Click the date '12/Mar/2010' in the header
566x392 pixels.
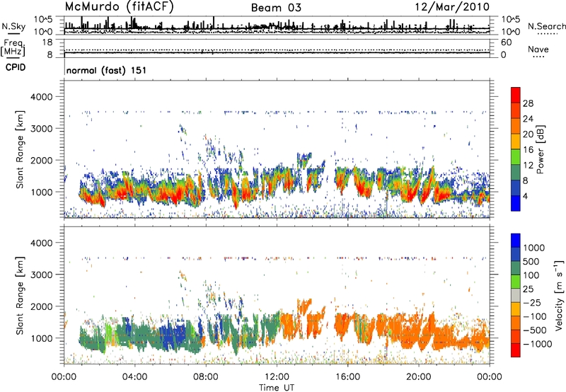452,6
